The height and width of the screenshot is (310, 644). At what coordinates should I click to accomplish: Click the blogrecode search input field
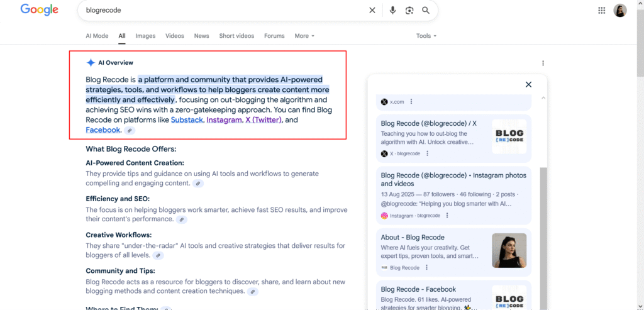(220, 10)
